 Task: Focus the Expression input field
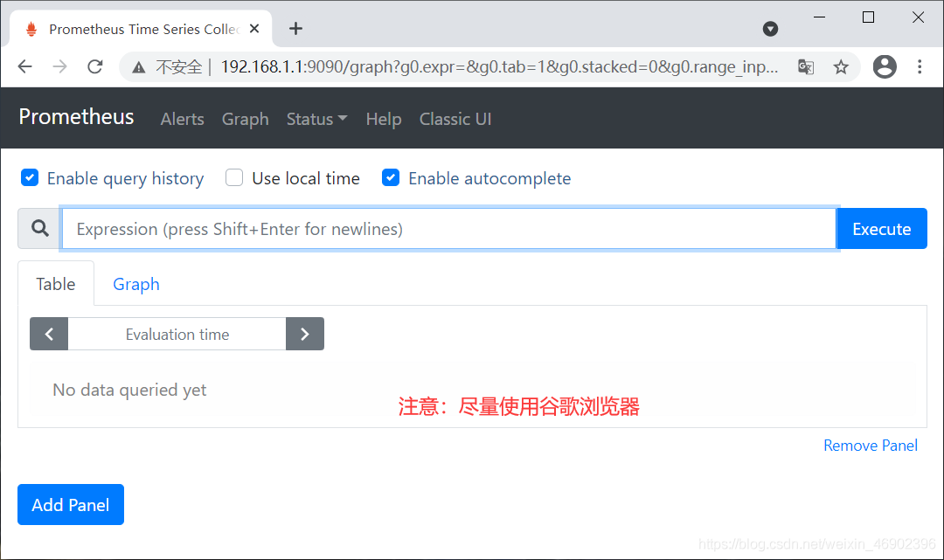pyautogui.click(x=448, y=229)
